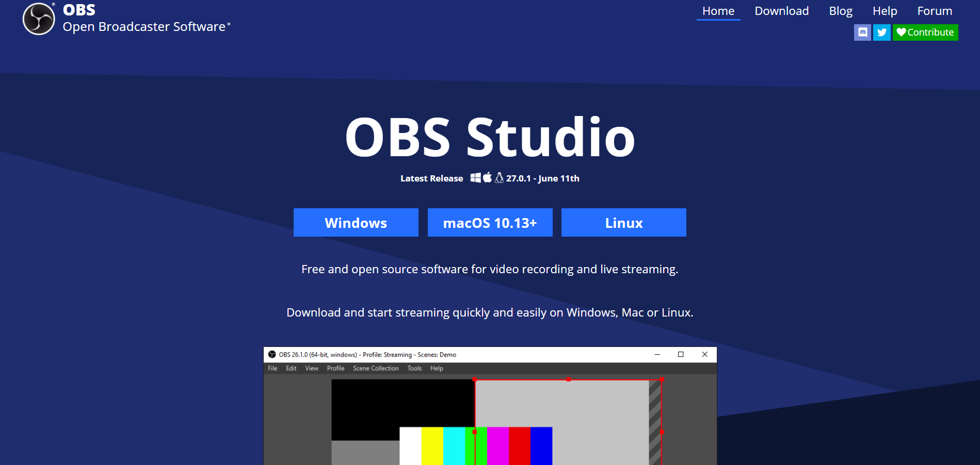Click the red color bar in preview

520,446
